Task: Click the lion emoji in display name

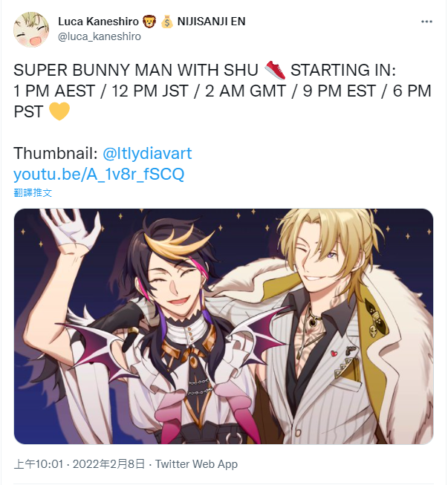Action: coord(149,22)
